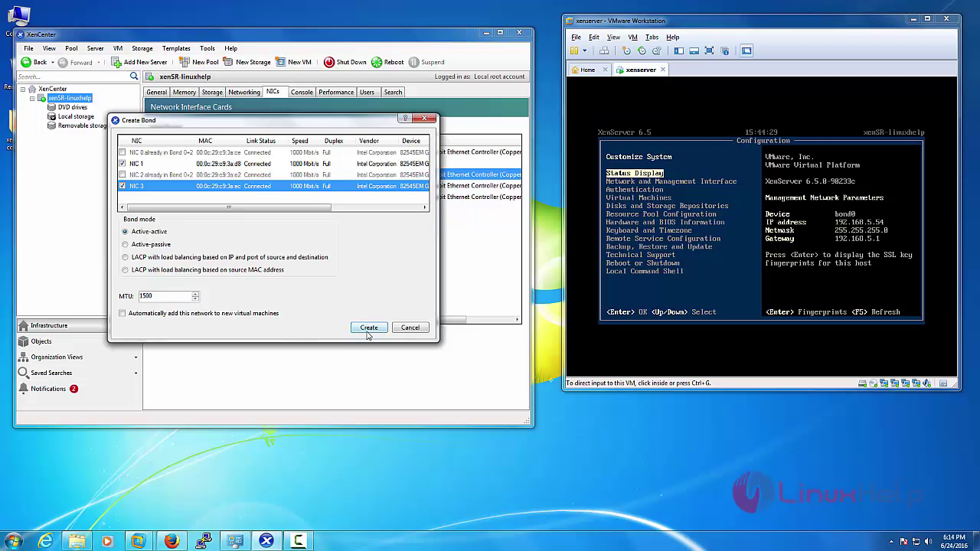Image resolution: width=980 pixels, height=551 pixels.
Task: Expand the Saved Searches dropdown
Action: (x=136, y=373)
